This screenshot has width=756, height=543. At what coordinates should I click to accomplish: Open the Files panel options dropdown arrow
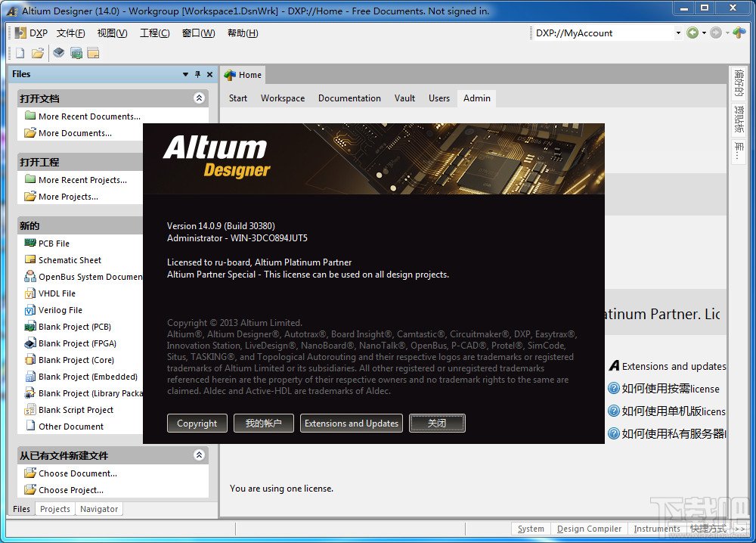(x=186, y=74)
